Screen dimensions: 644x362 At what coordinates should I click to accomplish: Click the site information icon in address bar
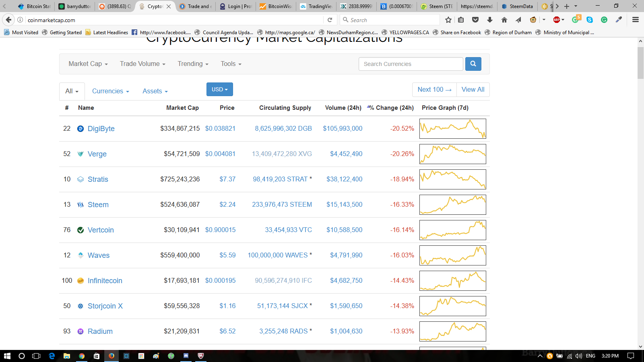coord(20,20)
